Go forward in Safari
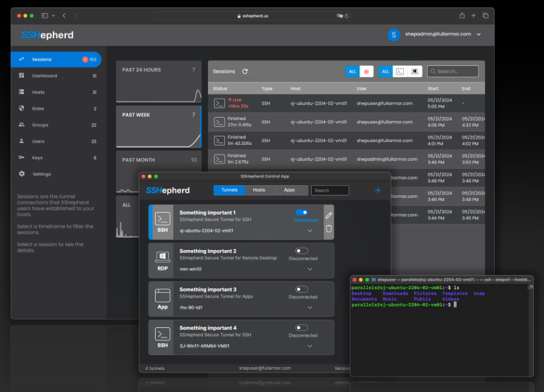The width and height of the screenshot is (544, 392). coord(75,15)
